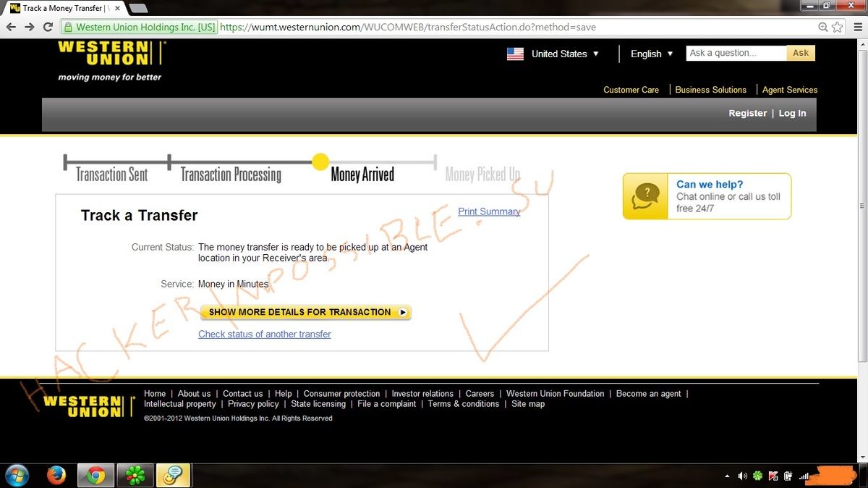Open the chat messenger smiley taskbar icon
Image resolution: width=868 pixels, height=488 pixels.
172,476
